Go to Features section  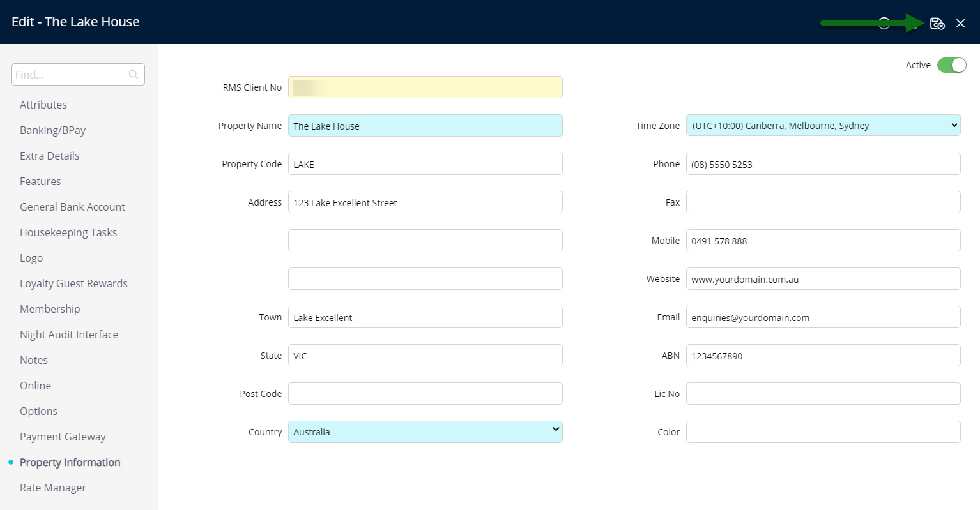pos(40,181)
